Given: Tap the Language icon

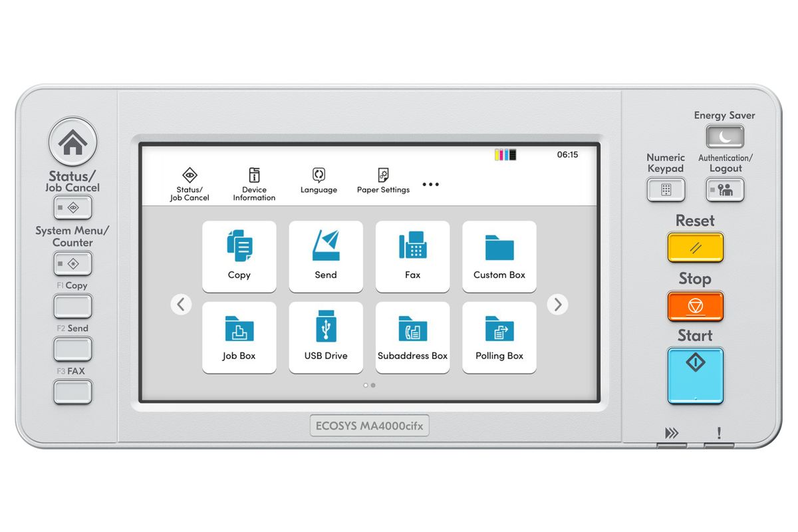Looking at the screenshot, I should 319,181.
